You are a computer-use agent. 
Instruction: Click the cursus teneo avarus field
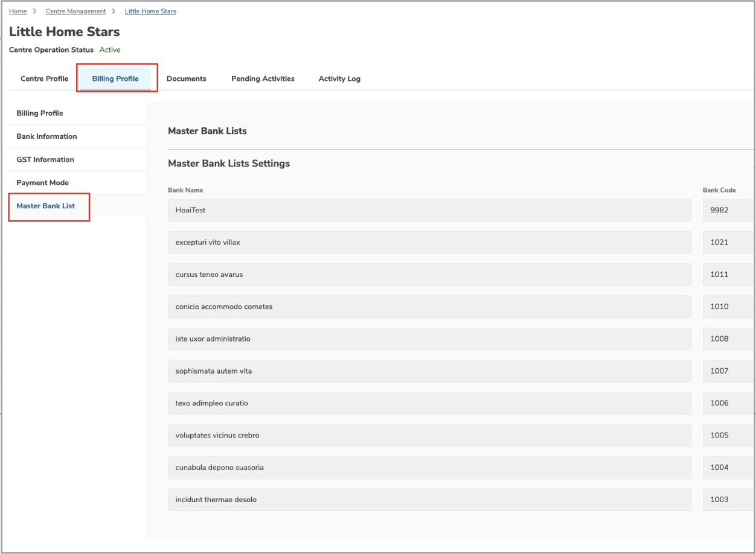[429, 275]
